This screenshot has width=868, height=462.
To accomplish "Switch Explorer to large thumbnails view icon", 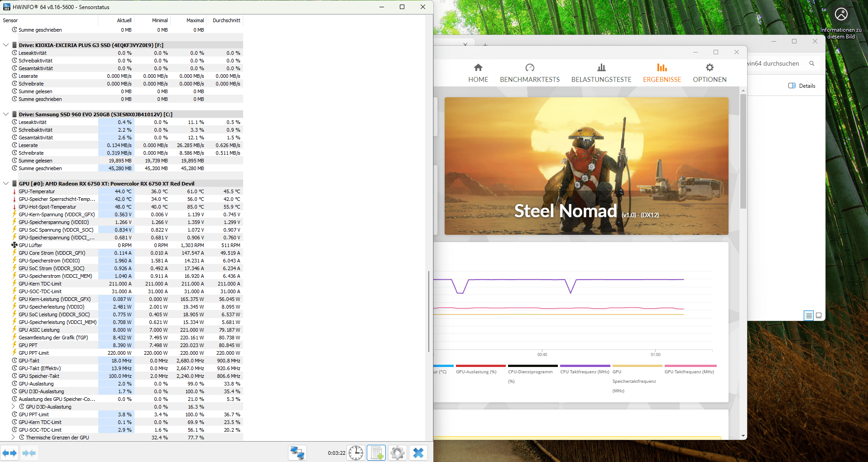I will [819, 315].
